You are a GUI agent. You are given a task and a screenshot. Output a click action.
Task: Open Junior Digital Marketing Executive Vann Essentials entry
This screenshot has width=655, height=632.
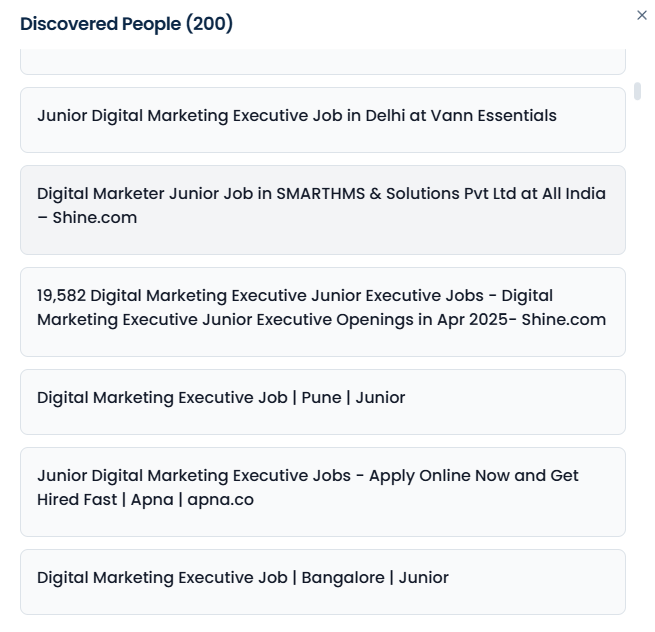pyautogui.click(x=322, y=120)
